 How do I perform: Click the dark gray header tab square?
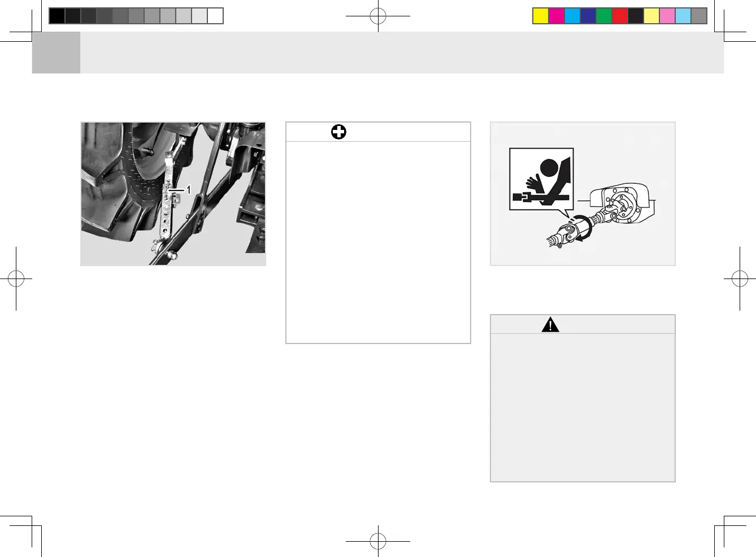(x=56, y=53)
